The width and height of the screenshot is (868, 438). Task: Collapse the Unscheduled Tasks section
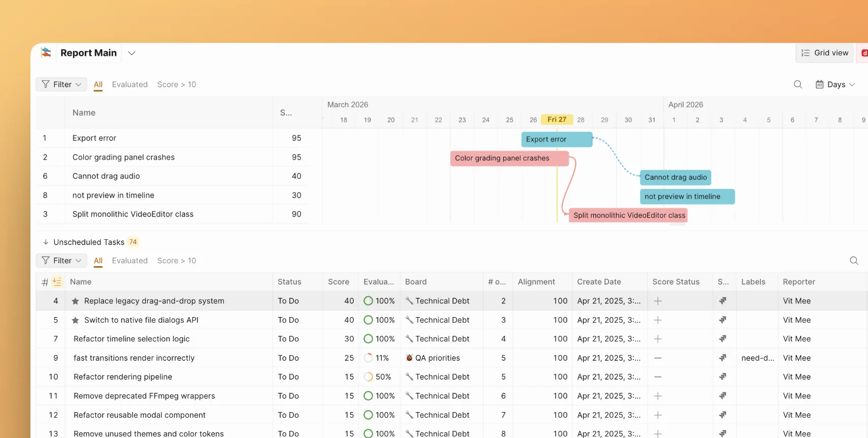click(x=46, y=242)
